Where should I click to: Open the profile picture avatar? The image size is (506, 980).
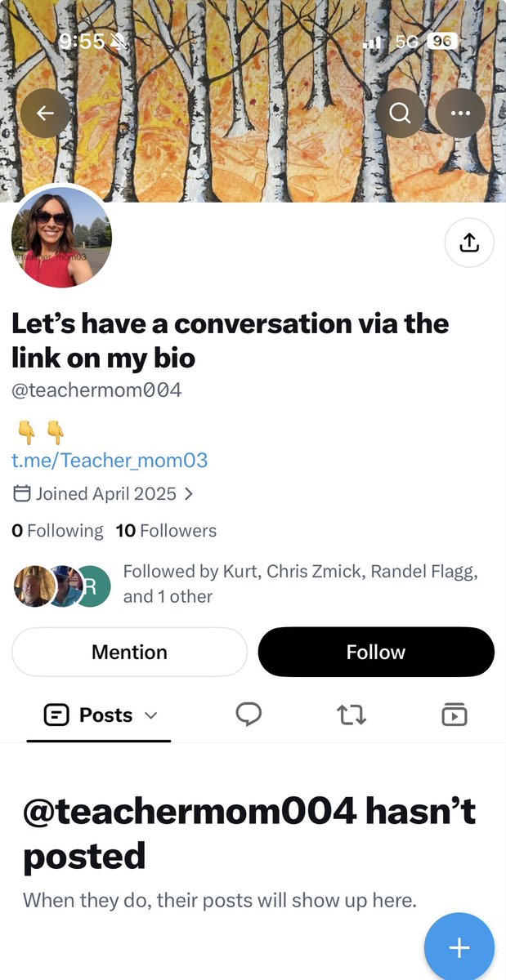point(61,238)
